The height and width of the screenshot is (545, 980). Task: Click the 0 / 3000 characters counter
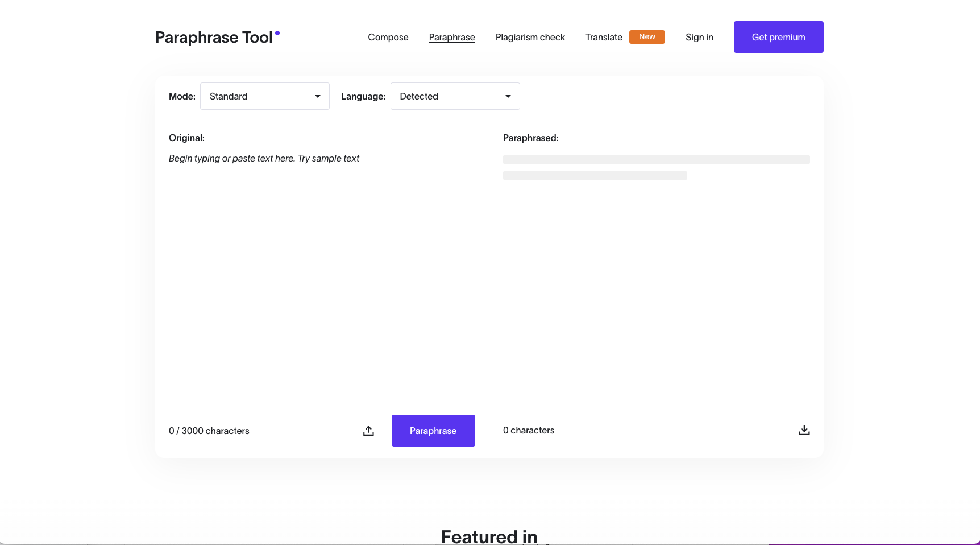(209, 431)
